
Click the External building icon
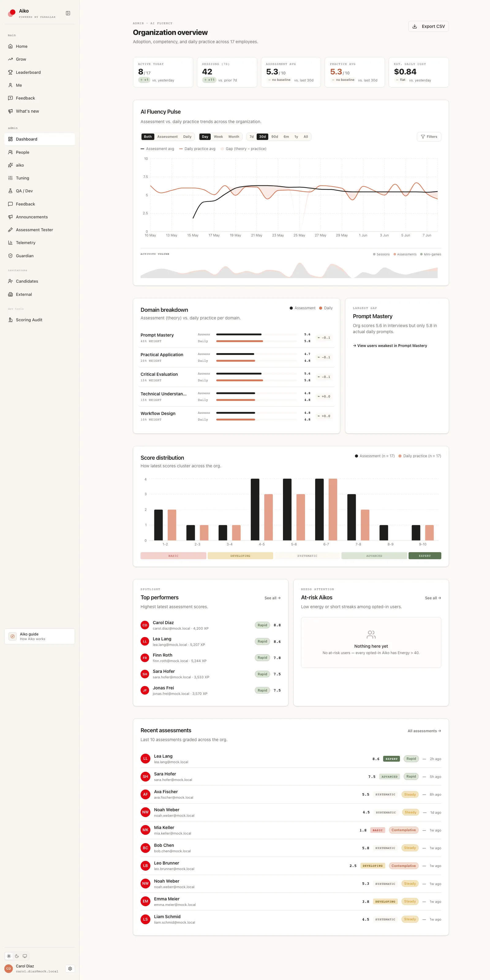pyautogui.click(x=11, y=294)
